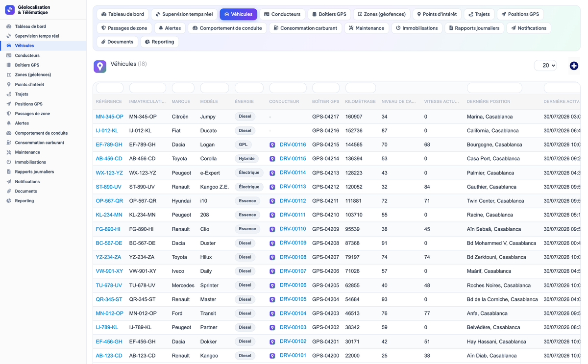The image size is (588, 364).
Task: Open the Rapports journaliers top tab
Action: point(474,28)
